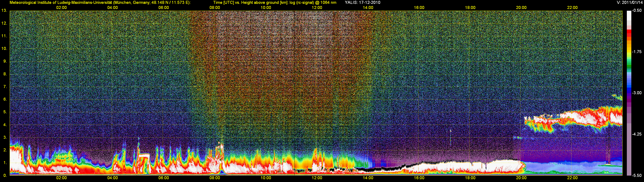The height and width of the screenshot is (182, 644).
Task: Click the institute title text 'Meteorological Institute of Ludwig-Maximilians-Universität'
Action: coord(61,3)
